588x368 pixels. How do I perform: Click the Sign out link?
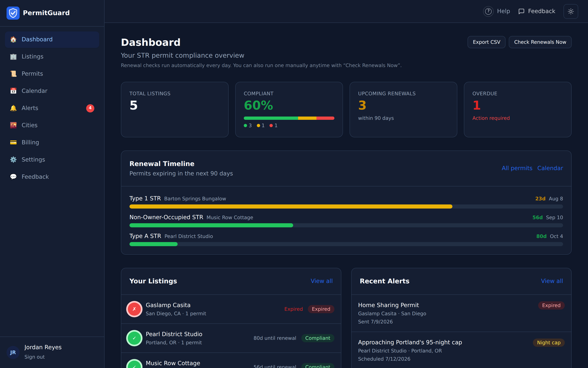35,357
